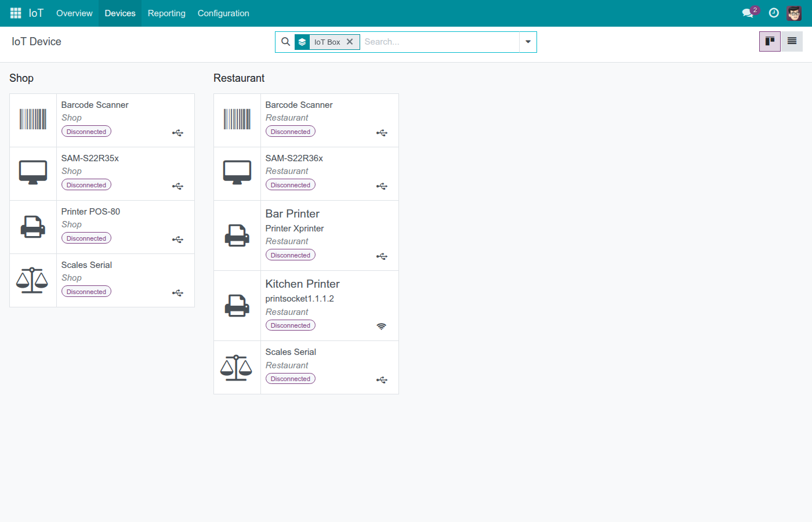
Task: Open the Devices menu
Action: click(120, 13)
